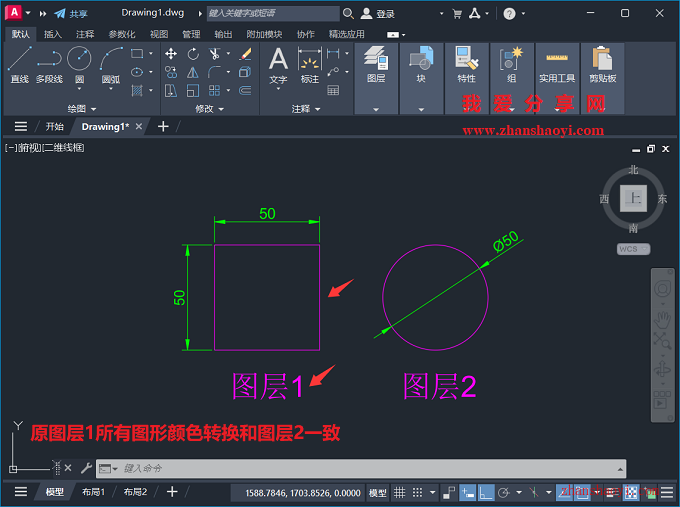The height and width of the screenshot is (507, 680).
Task: Open the Clipboard (剪贴板) panel
Action: (x=602, y=64)
